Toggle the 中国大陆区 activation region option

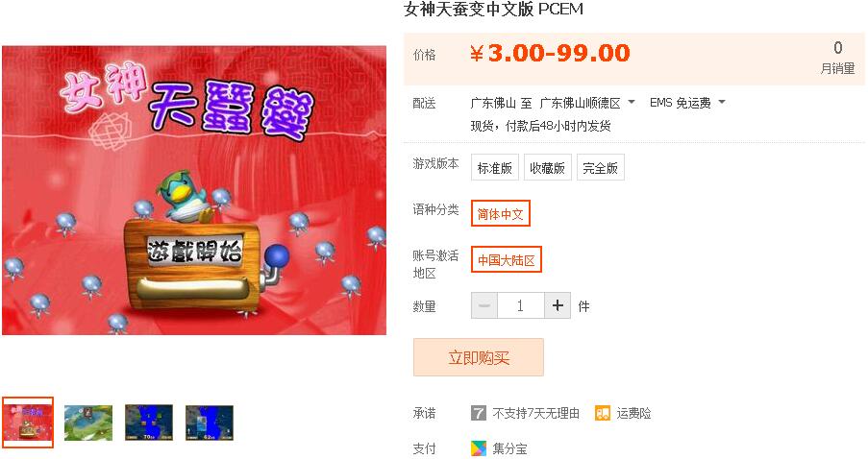[x=506, y=259]
